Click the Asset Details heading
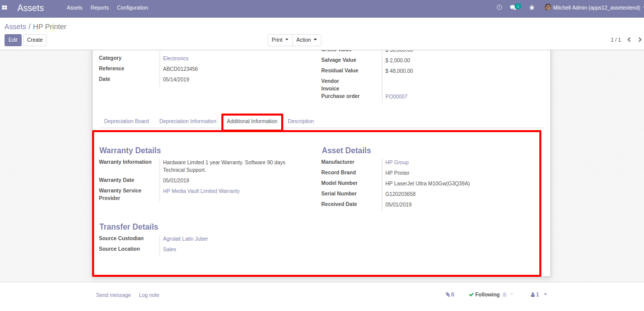Screen dimensions: 644x311 coord(347,151)
